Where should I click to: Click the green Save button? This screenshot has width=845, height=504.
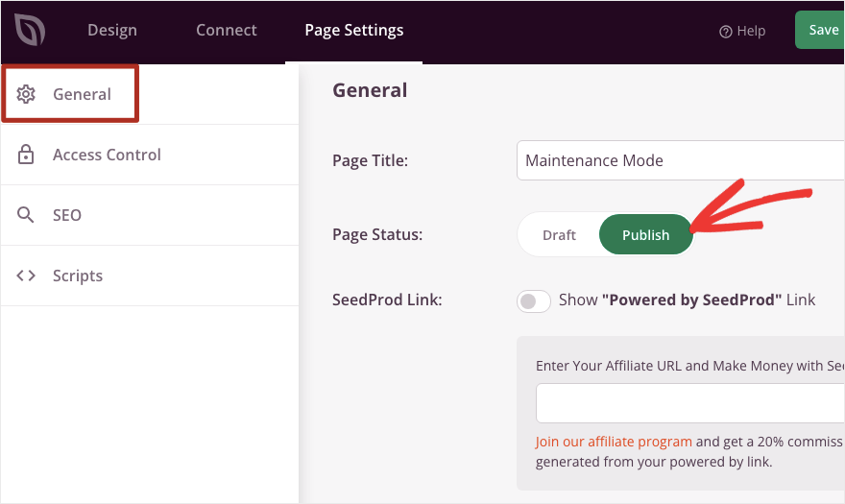point(820,30)
